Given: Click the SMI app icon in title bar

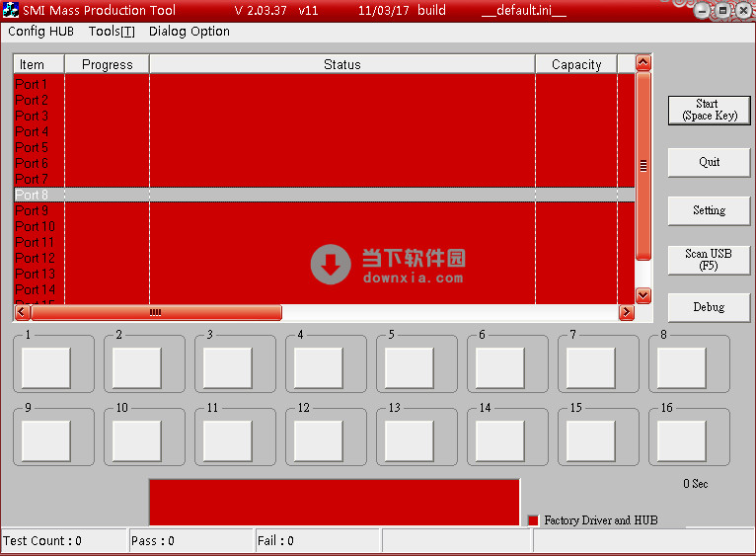Looking at the screenshot, I should point(11,10).
